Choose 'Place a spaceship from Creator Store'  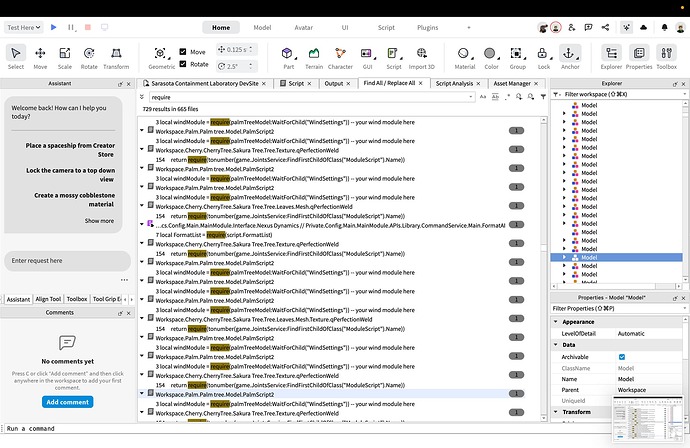70,150
